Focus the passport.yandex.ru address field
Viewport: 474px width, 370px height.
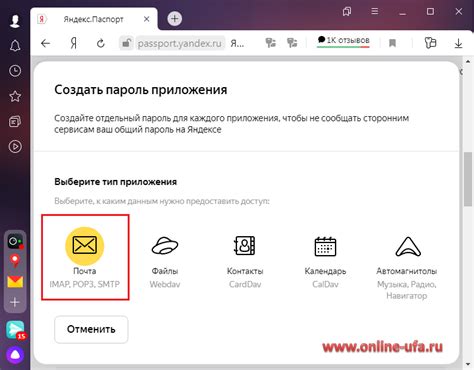(x=180, y=43)
